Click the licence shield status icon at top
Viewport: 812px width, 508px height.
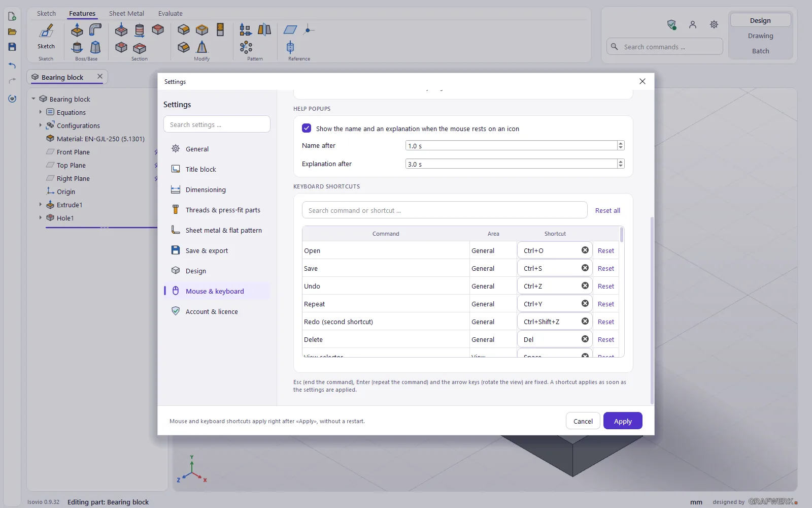point(671,24)
